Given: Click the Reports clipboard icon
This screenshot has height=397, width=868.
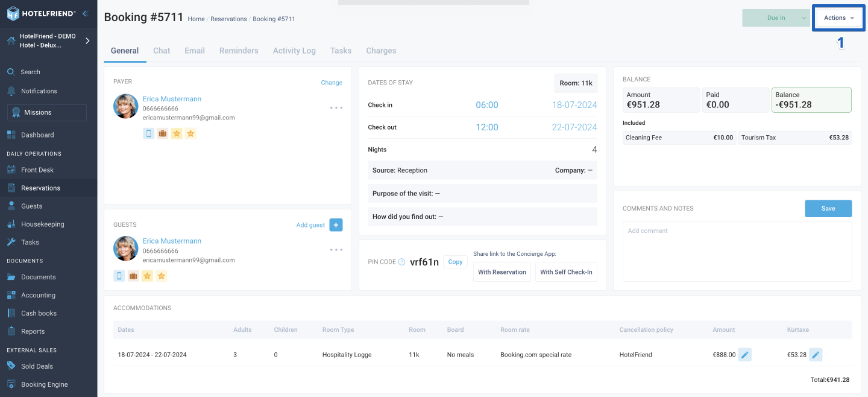Looking at the screenshot, I should (11, 331).
